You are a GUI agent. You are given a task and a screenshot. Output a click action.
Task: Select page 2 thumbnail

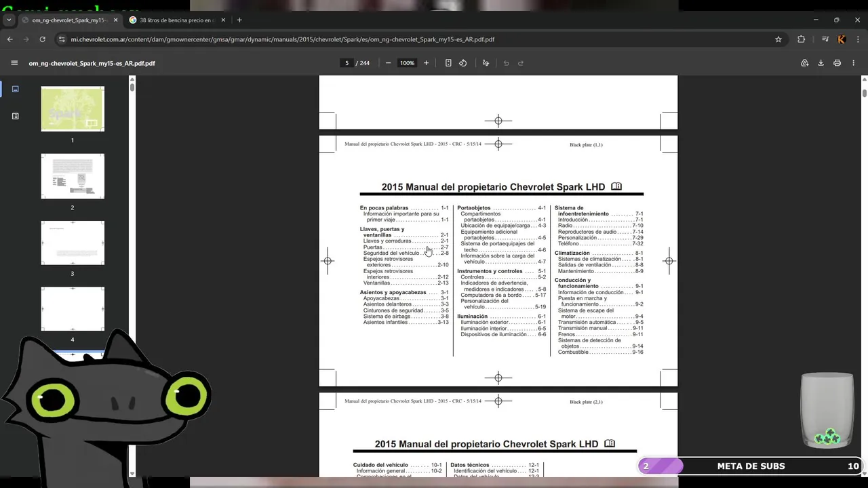click(73, 176)
